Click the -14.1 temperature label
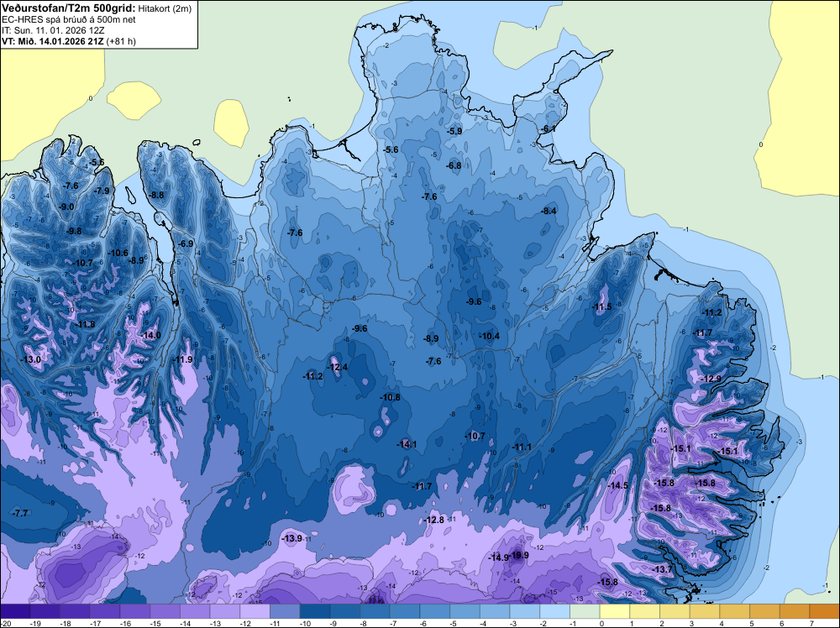Viewport: 840px width, 628px height. pyautogui.click(x=407, y=444)
